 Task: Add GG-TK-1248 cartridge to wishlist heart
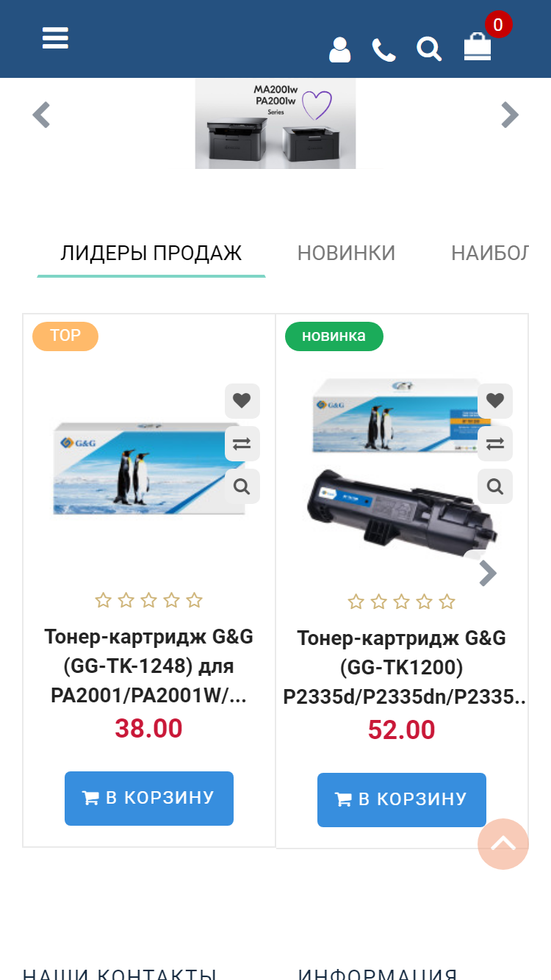click(242, 401)
